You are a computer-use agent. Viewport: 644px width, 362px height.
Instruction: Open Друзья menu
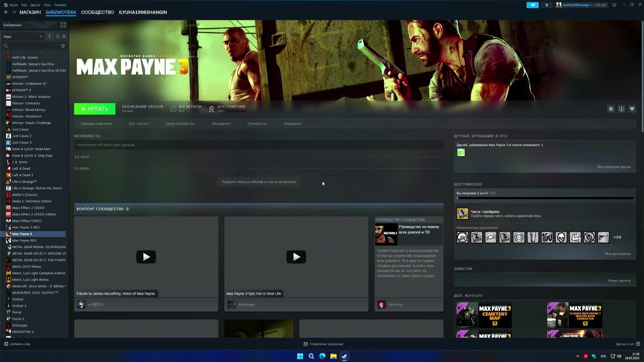35,5
